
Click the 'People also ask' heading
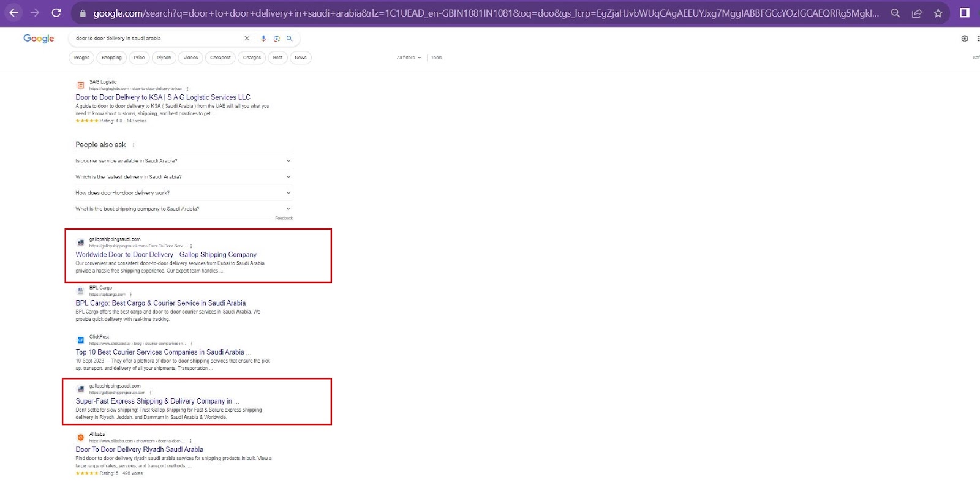tap(100, 145)
